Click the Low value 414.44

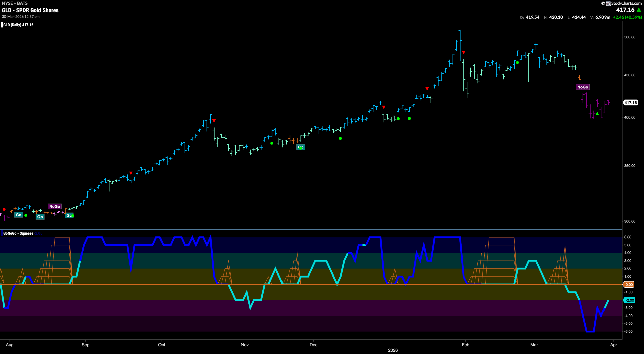click(x=579, y=17)
